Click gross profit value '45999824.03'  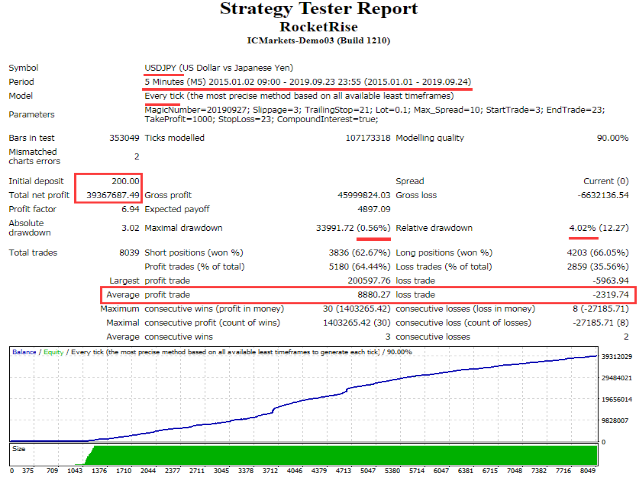tap(364, 195)
